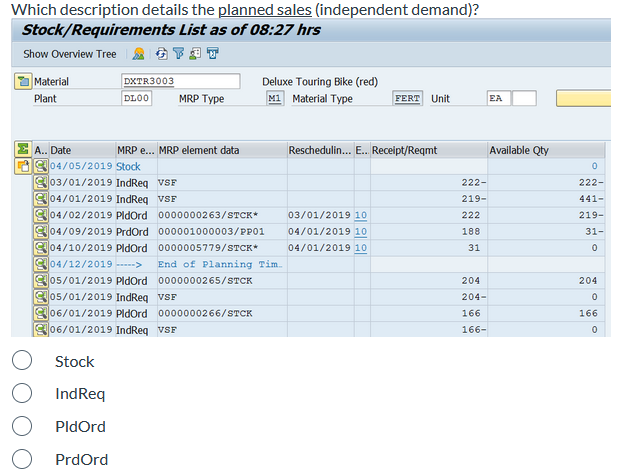Click the user settings icon in toolbar
This screenshot has width=622, height=472.
point(138,54)
